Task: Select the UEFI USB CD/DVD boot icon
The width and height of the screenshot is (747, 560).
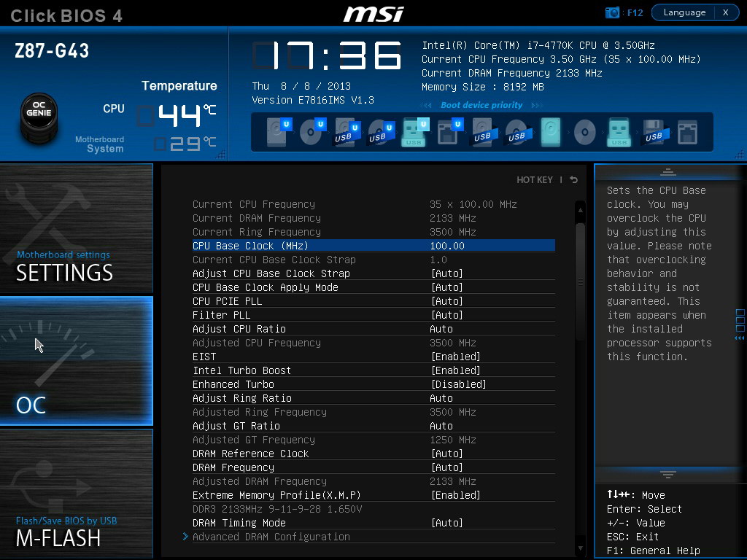Action: point(381,133)
